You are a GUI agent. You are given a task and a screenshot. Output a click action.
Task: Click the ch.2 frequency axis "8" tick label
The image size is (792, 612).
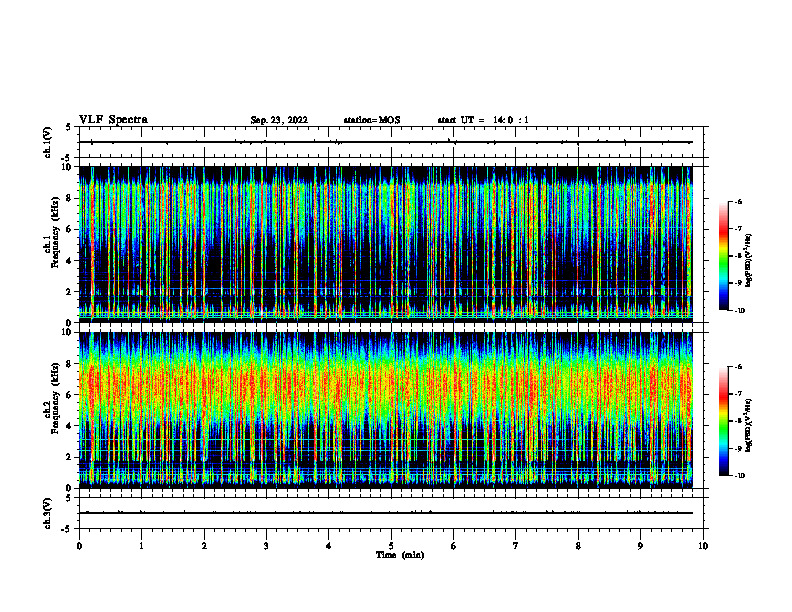click(x=70, y=364)
